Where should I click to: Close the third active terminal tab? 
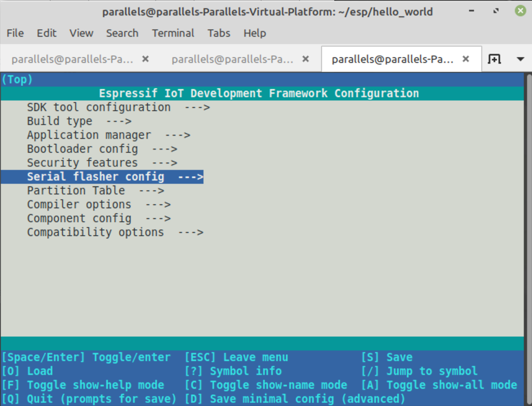coord(465,59)
